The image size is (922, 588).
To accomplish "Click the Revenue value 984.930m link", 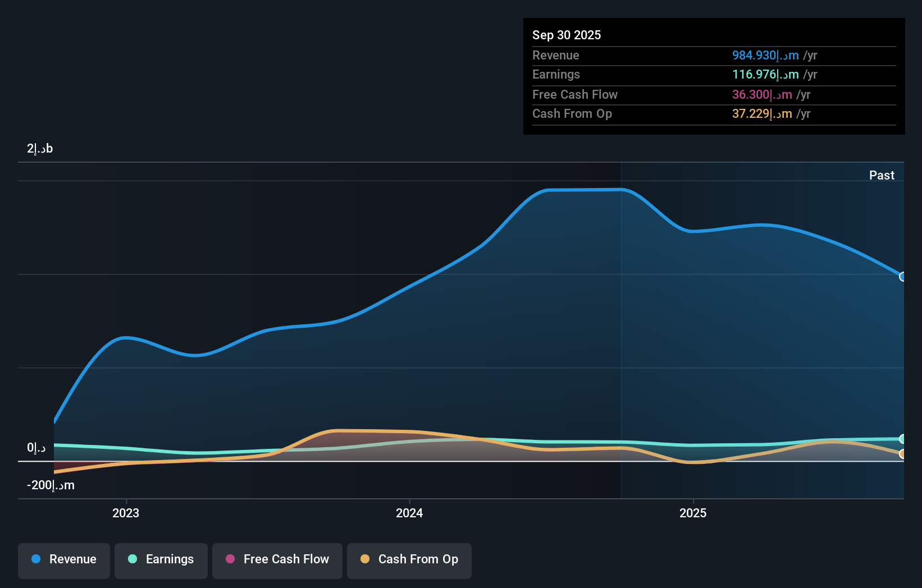I will [x=764, y=56].
